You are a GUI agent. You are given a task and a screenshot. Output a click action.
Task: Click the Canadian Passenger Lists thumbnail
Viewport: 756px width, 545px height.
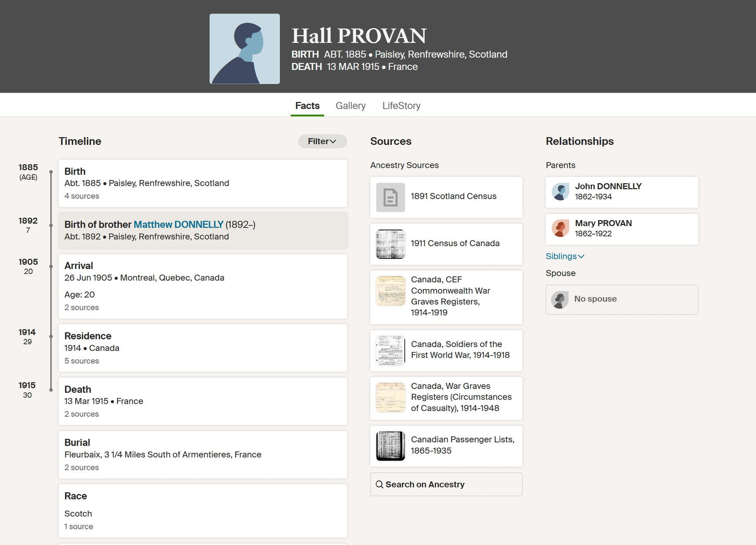point(390,446)
